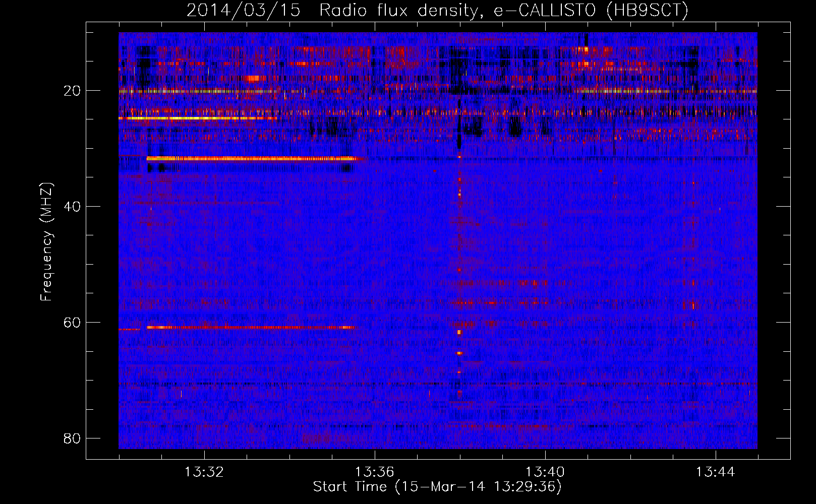Image resolution: width=816 pixels, height=504 pixels.
Task: Click the 60 frequency tick label
Action: click(72, 323)
